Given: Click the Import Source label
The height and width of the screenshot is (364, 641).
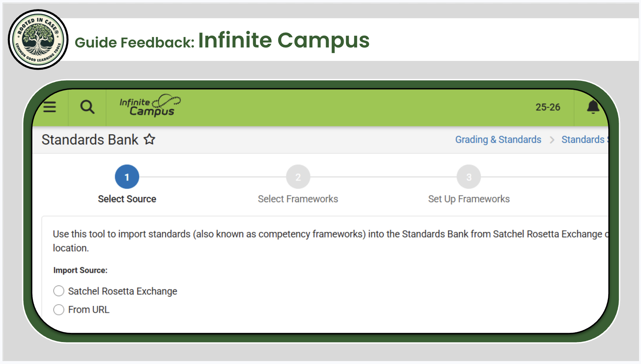Looking at the screenshot, I should tap(80, 270).
